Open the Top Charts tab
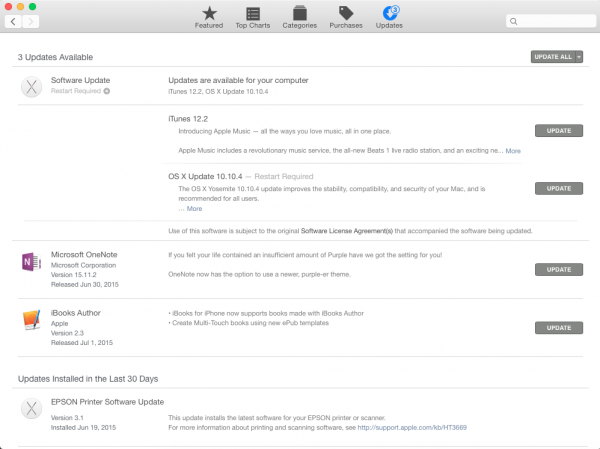 [x=253, y=18]
